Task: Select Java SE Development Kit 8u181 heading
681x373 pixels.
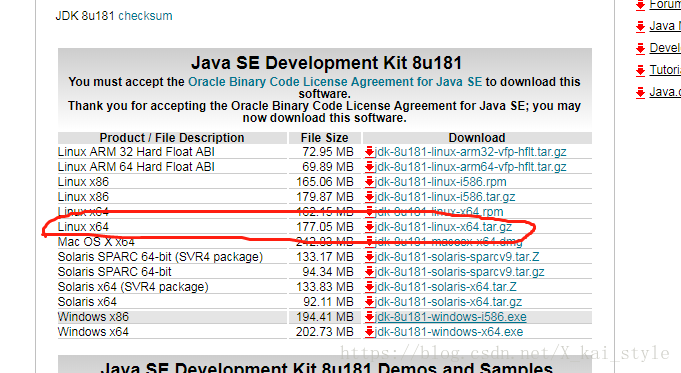Action: tap(326, 63)
